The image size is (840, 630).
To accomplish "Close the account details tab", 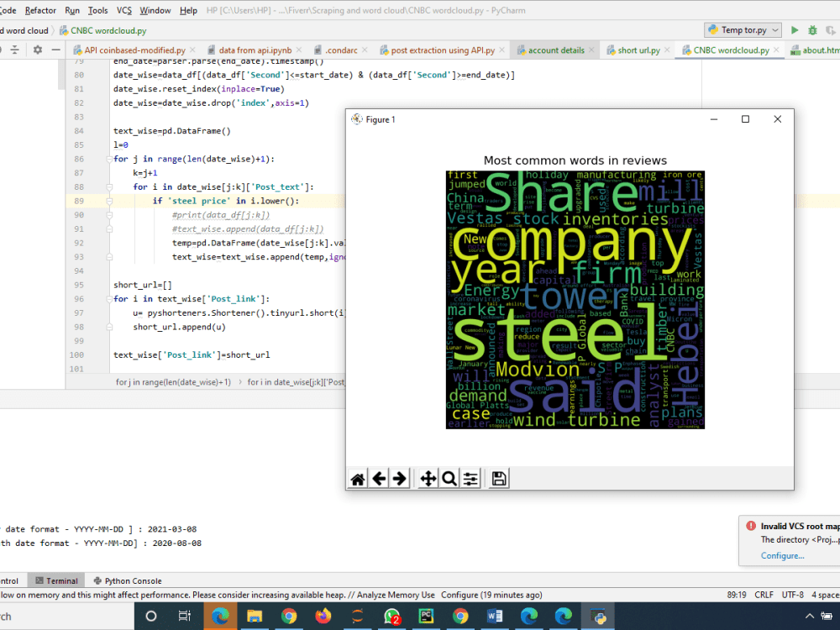I will (591, 50).
